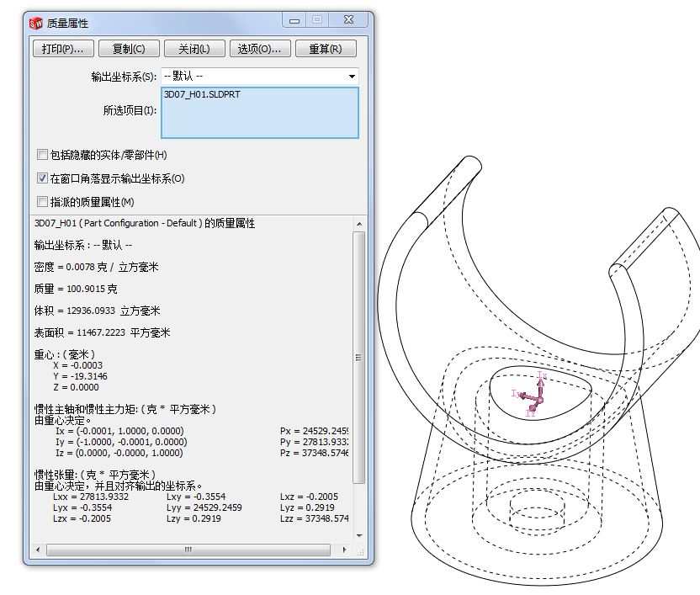Hit the 重算(R) recalculate button

tap(326, 49)
